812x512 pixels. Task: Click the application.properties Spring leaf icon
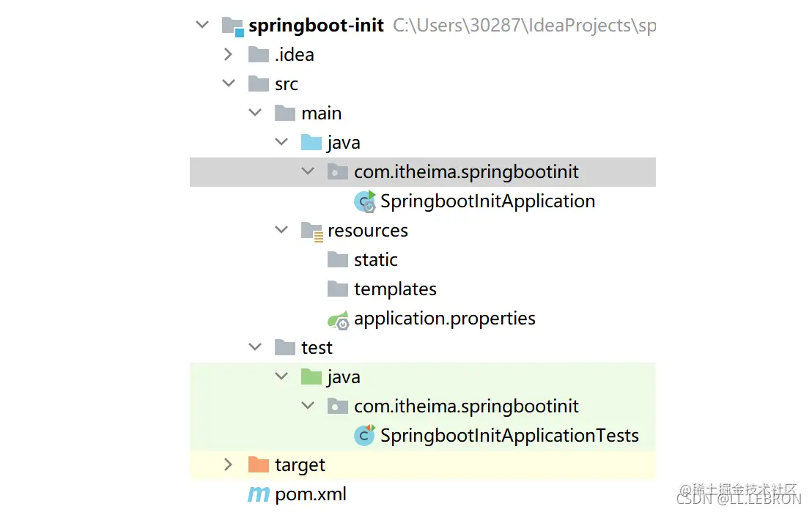pyautogui.click(x=338, y=319)
